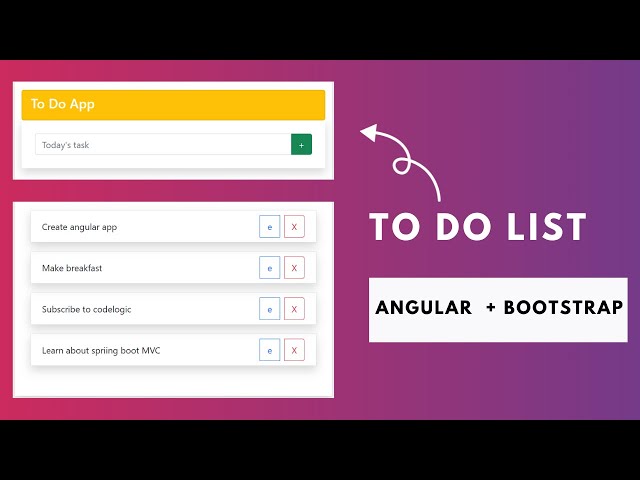Edit the Learn about spriing boot MVC task

(x=269, y=350)
